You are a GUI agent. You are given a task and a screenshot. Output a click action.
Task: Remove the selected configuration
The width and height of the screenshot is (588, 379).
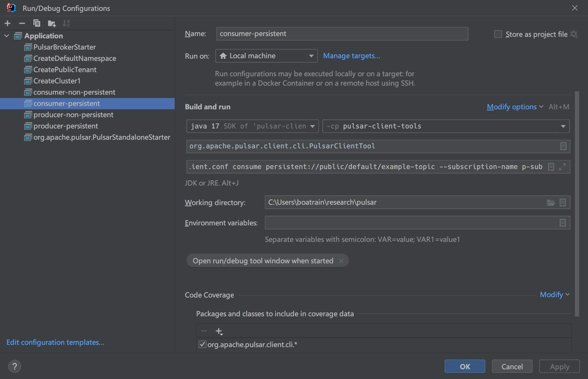pos(22,23)
